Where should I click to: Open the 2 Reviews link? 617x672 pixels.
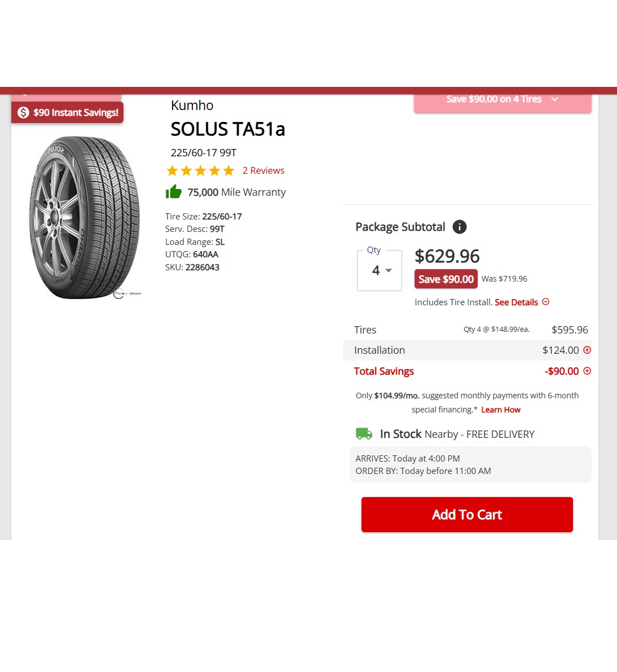[263, 170]
